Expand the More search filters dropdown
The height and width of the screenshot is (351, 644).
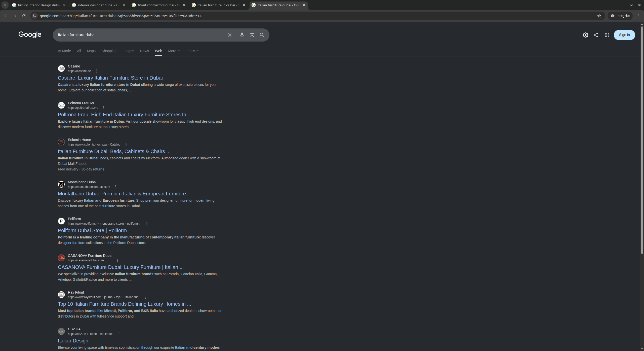coord(174,51)
